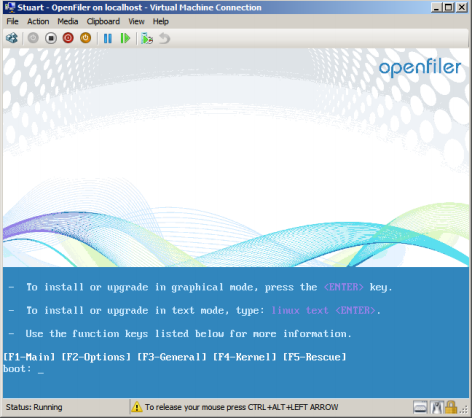Viewport: 472px width, 419px height.
Task: Turn off the virtual machine
Action: point(51,38)
